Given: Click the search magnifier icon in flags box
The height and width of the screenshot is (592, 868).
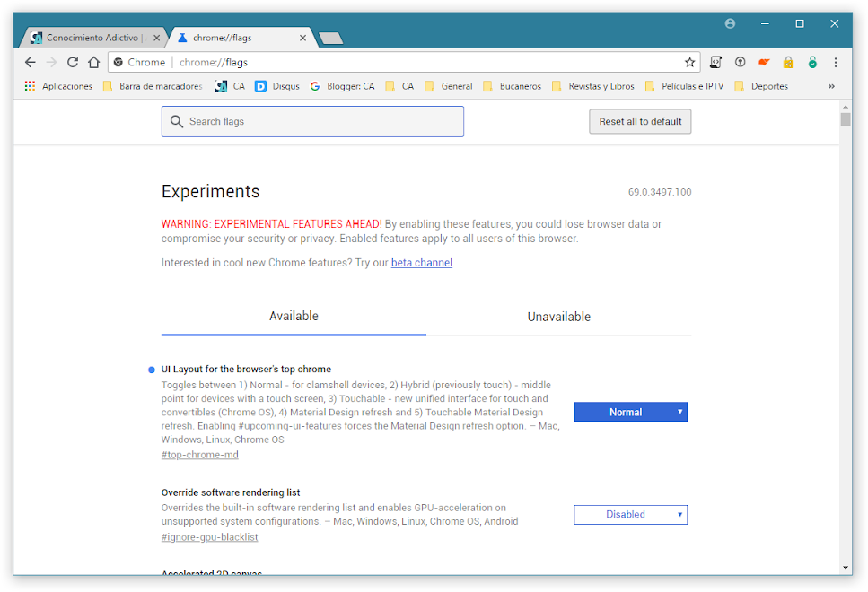Looking at the screenshot, I should [177, 122].
